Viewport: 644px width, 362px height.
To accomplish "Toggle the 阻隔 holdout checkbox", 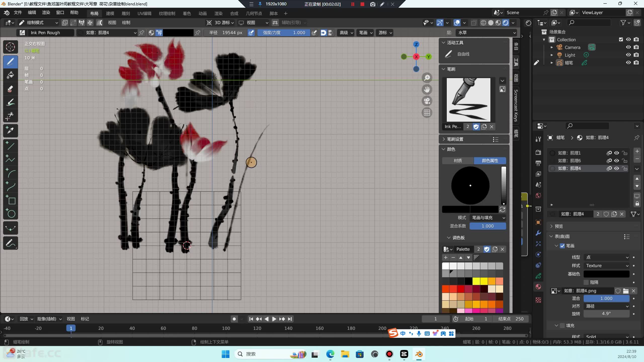I will [x=586, y=282].
